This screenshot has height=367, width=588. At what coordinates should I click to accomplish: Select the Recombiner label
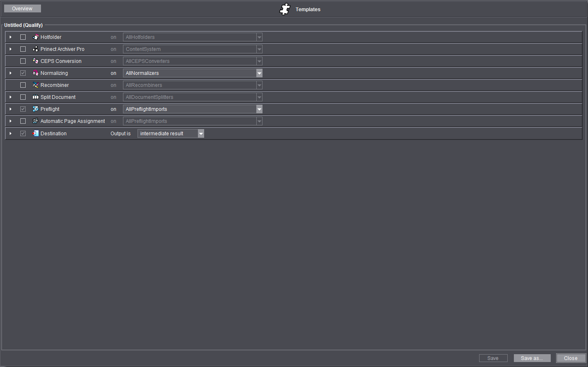(55, 85)
